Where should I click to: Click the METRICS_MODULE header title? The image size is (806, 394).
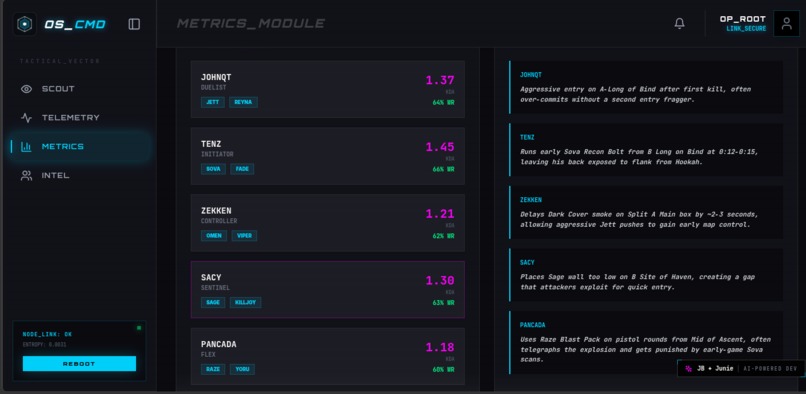250,24
